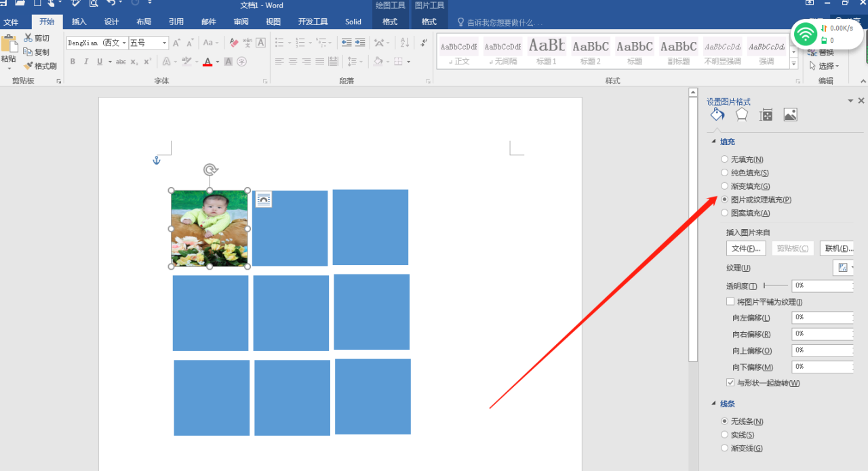Expand the styles gallery more arrow
Viewport: 868px width, 471px height.
point(794,64)
